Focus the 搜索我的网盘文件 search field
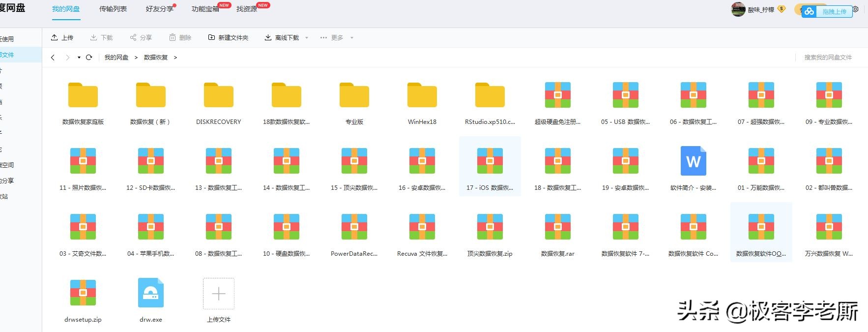This screenshot has height=332, width=868. 828,58
